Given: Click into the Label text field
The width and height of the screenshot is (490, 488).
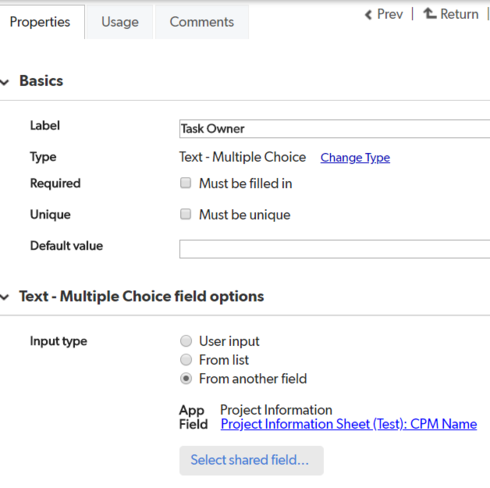Looking at the screenshot, I should click(x=334, y=129).
